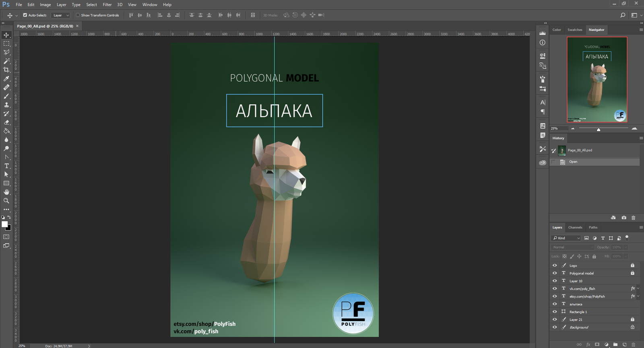644x348 pixels.
Task: Open the layer filter Kind dropdown
Action: [x=566, y=238]
